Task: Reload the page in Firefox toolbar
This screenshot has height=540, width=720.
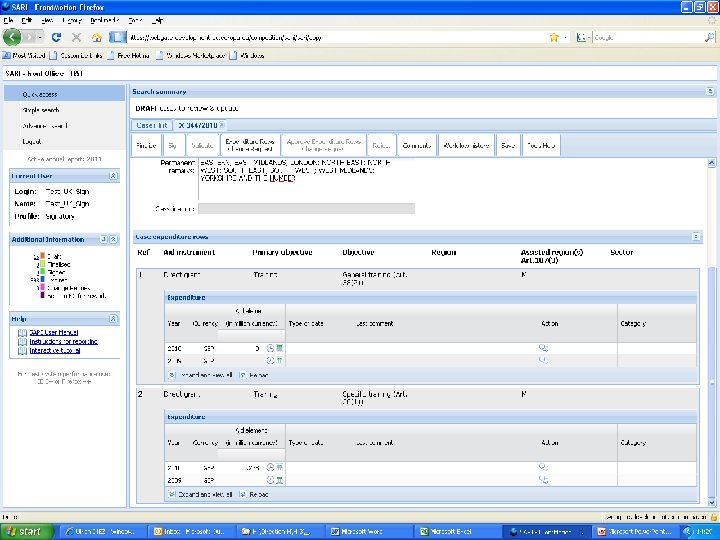Action: point(56,37)
